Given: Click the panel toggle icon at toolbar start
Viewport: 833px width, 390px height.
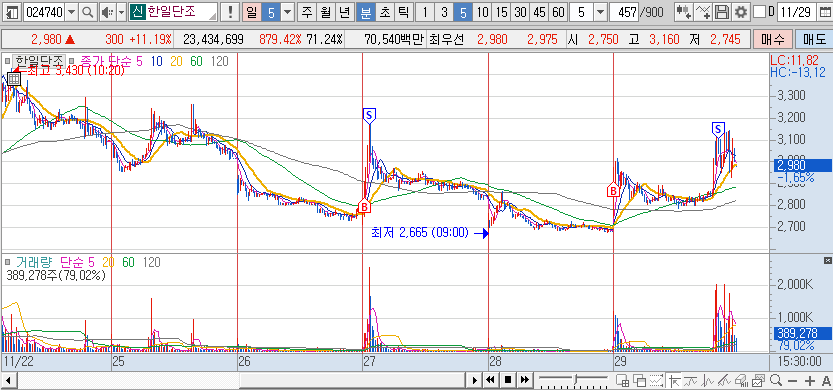Looking at the screenshot, I should tap(12, 12).
